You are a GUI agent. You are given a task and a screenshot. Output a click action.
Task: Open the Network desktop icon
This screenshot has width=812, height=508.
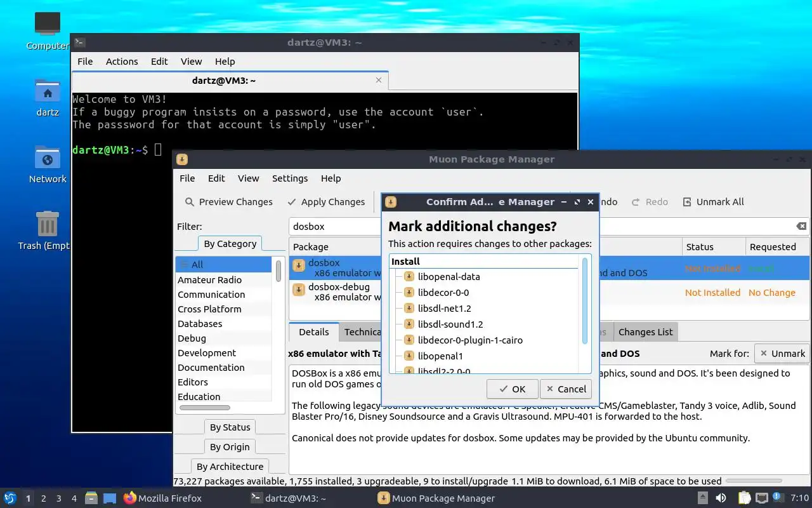[48, 164]
